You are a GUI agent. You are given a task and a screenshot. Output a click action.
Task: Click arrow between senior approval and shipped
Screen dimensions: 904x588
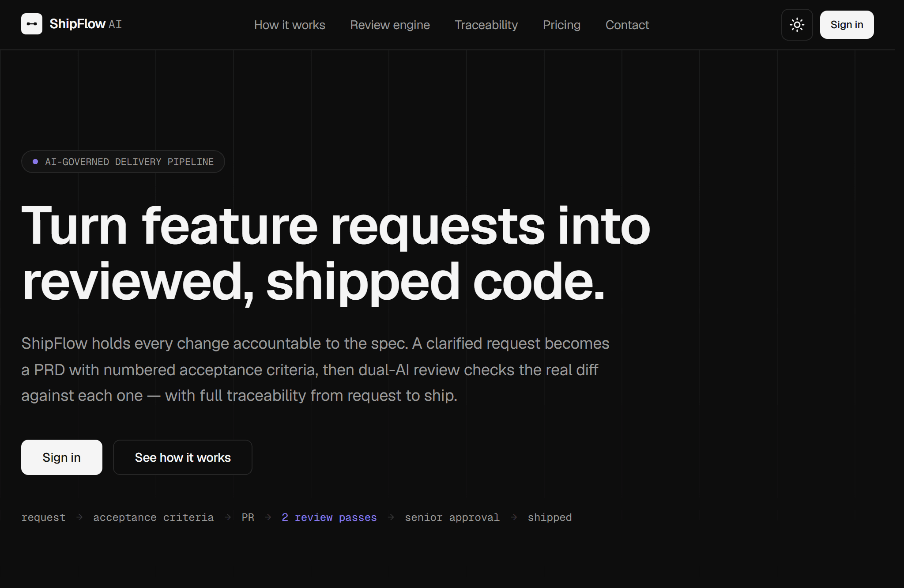pyautogui.click(x=514, y=517)
